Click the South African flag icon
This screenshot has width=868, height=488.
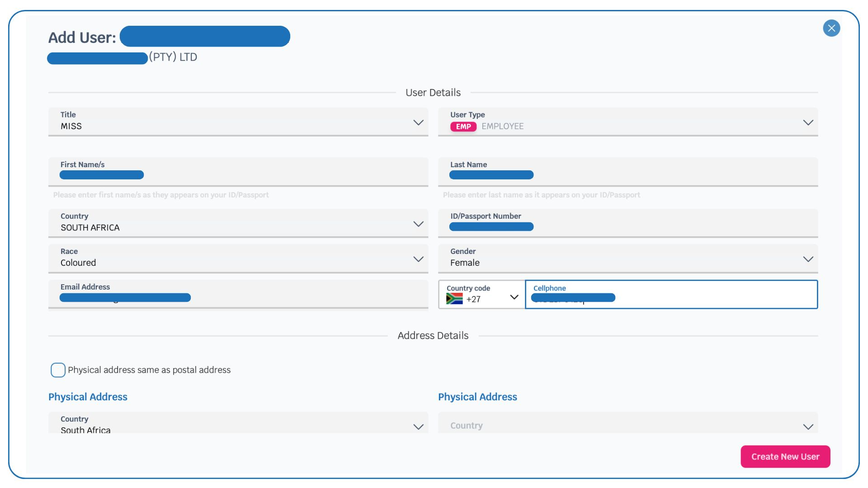pos(454,299)
